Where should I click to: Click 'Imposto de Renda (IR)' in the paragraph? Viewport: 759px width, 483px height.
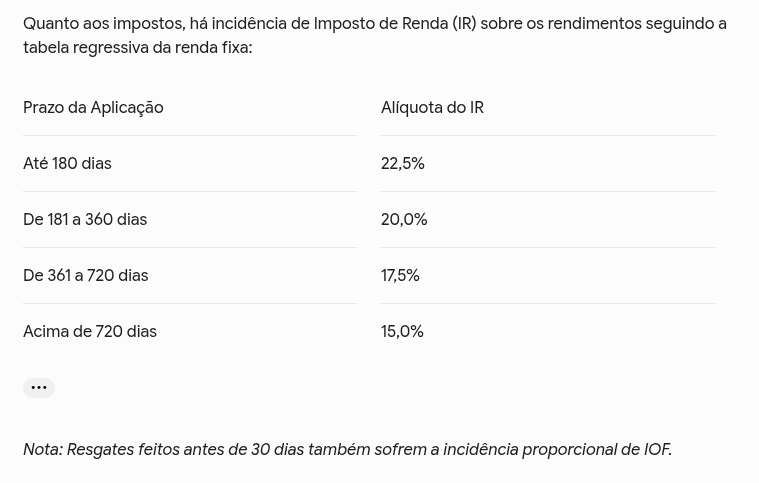395,24
